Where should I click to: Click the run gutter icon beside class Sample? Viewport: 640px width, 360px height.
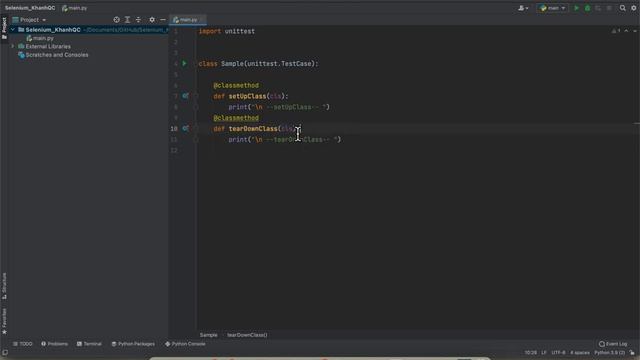point(184,64)
